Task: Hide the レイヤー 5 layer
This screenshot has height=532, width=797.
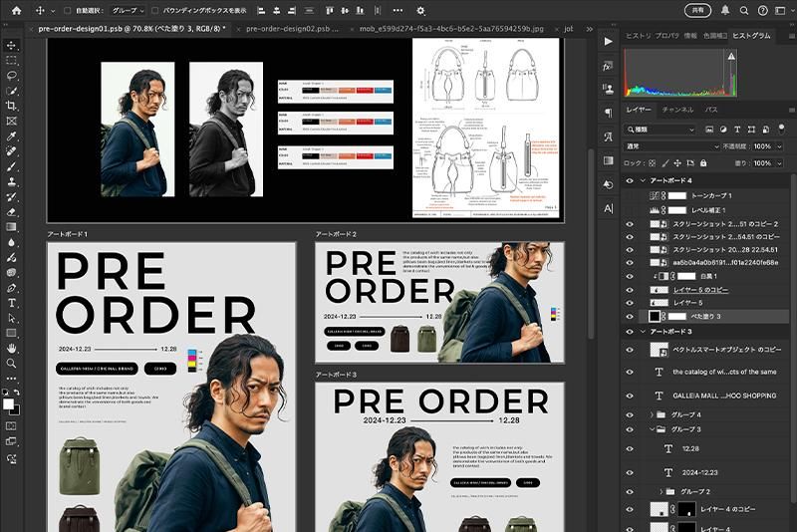Action: [x=629, y=302]
